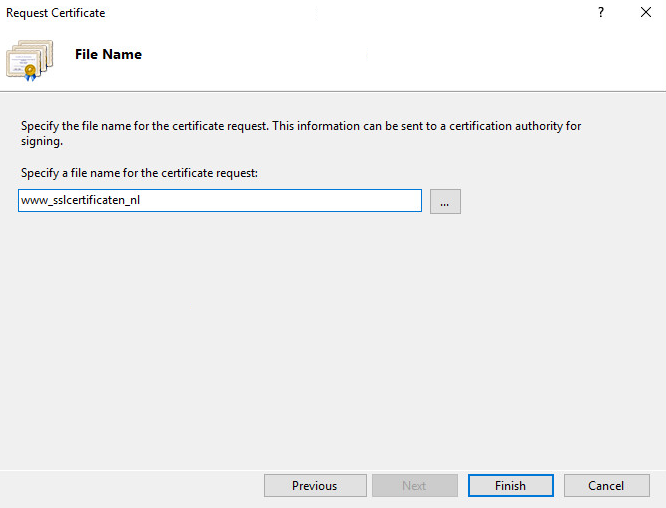Click the blank footer area left of Previous

tap(130, 486)
